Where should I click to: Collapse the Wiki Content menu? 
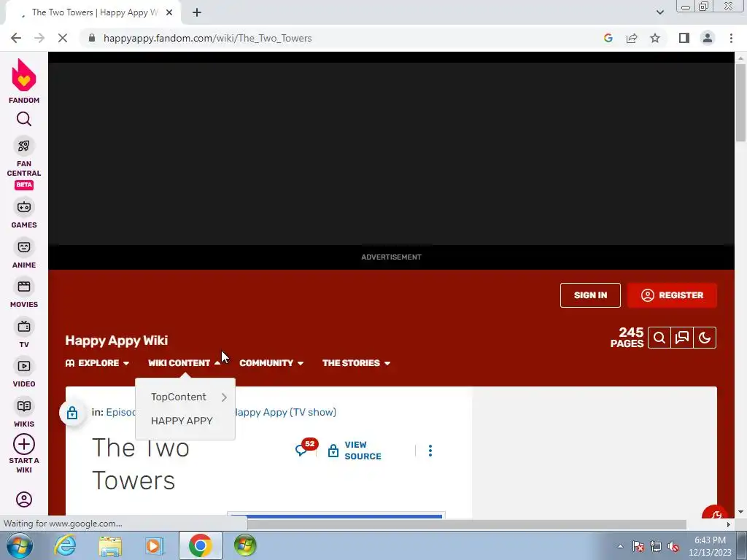[184, 363]
